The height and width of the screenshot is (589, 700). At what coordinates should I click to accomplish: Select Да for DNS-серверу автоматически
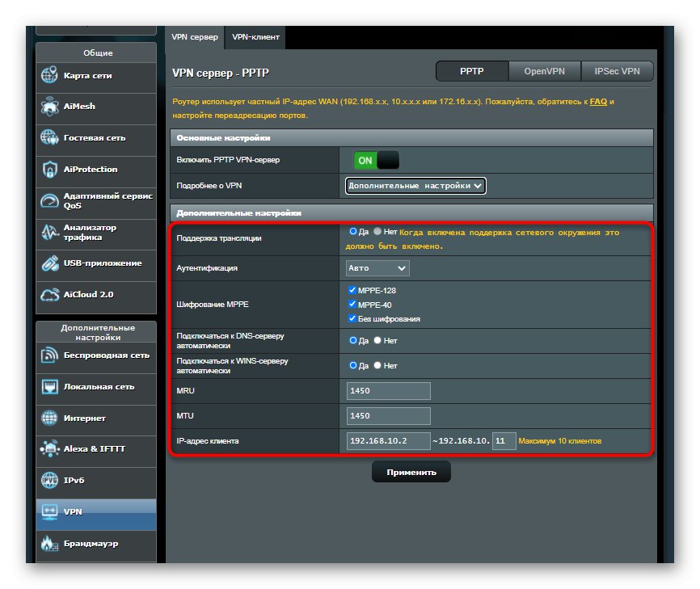(352, 340)
